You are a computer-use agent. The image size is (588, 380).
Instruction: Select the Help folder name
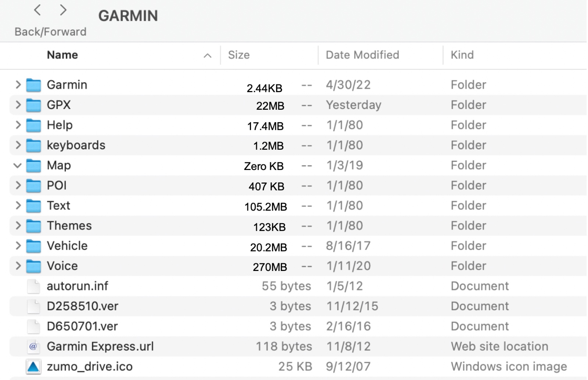point(60,125)
